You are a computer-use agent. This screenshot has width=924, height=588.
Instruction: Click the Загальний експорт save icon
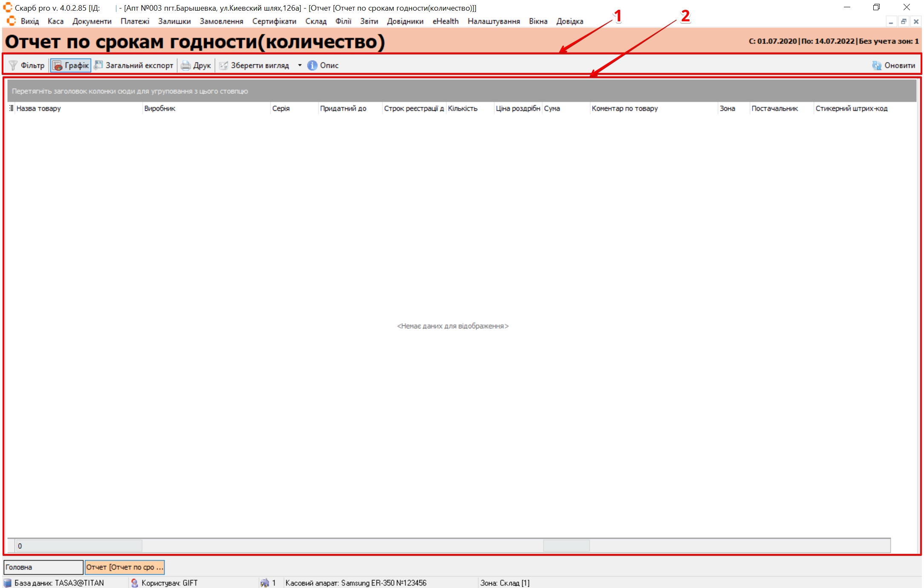(98, 65)
